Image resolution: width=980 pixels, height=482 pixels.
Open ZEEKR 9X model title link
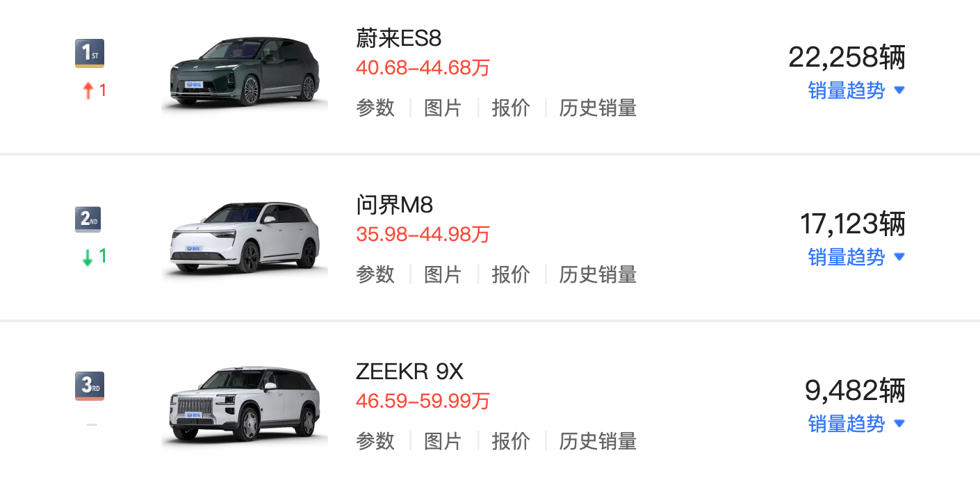[409, 372]
